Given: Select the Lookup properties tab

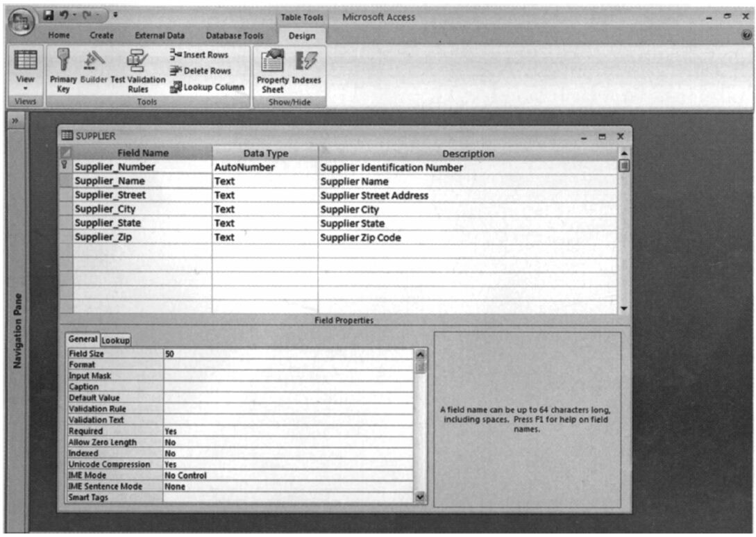Looking at the screenshot, I should tap(115, 340).
